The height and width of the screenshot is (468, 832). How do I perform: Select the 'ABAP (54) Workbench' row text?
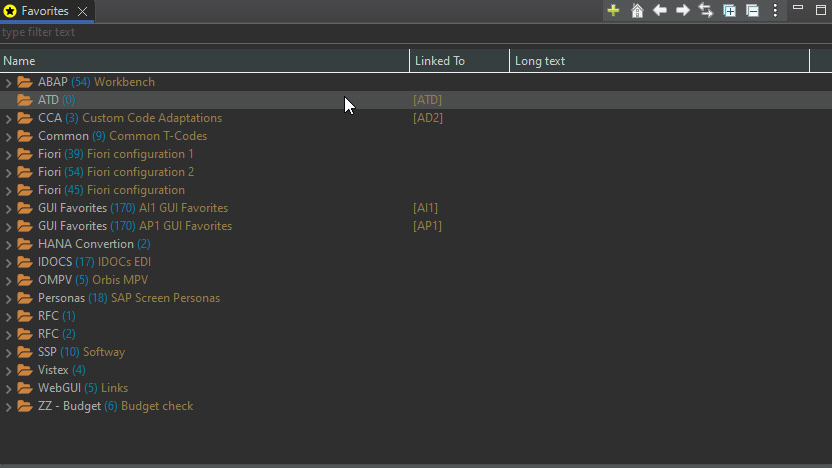pos(97,82)
